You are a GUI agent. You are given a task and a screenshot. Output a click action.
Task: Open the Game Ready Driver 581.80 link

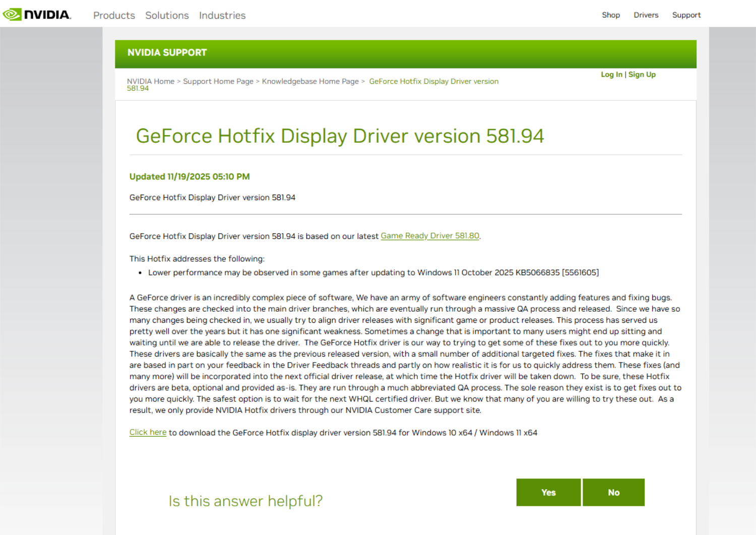coord(429,236)
